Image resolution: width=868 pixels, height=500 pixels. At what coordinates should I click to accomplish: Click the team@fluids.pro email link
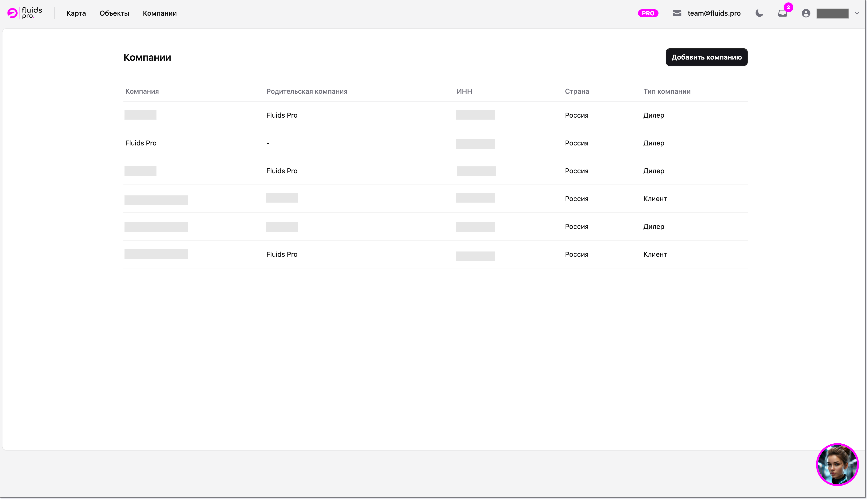[714, 13]
